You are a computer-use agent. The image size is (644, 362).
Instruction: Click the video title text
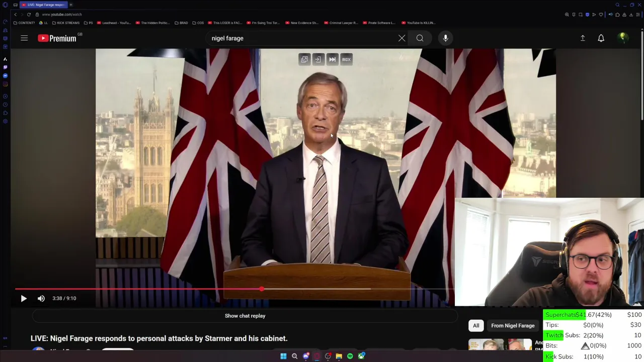pyautogui.click(x=159, y=338)
